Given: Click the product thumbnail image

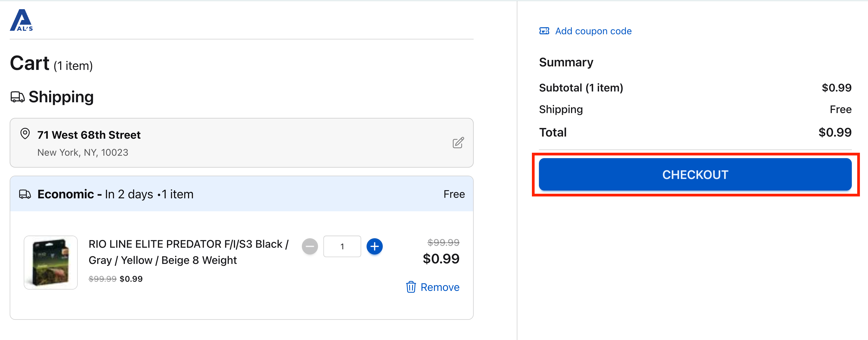Looking at the screenshot, I should (50, 263).
